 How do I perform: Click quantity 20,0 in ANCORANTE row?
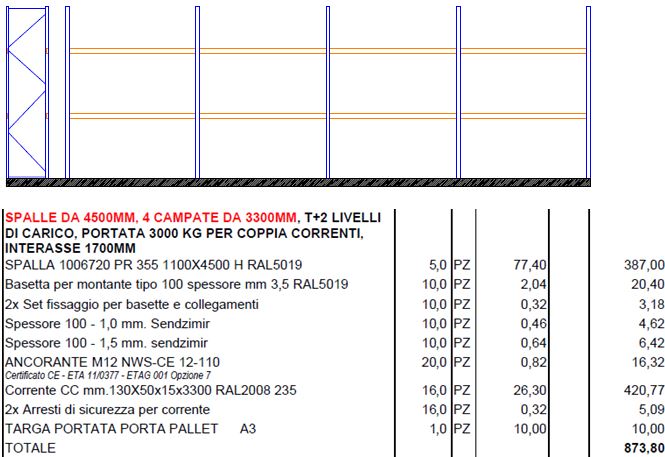[434, 362]
